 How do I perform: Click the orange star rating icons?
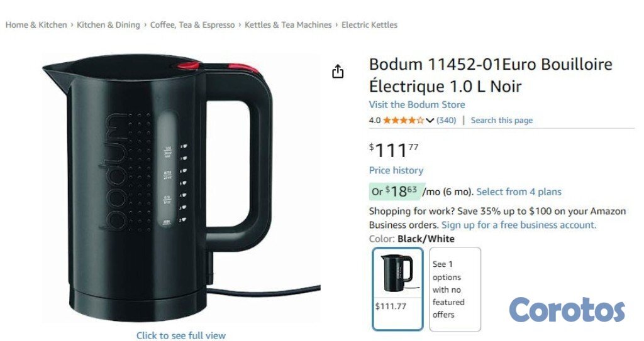click(403, 120)
